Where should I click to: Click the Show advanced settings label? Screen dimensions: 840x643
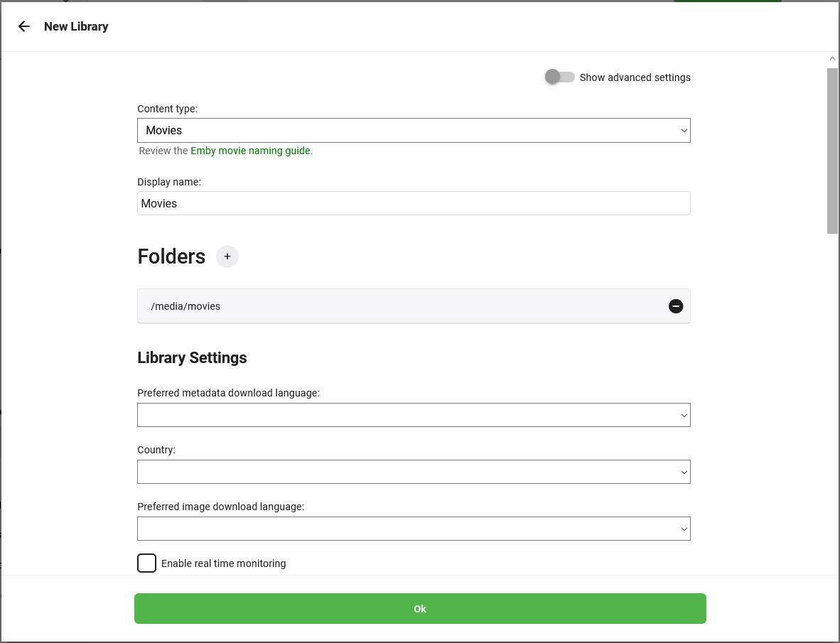(x=635, y=77)
